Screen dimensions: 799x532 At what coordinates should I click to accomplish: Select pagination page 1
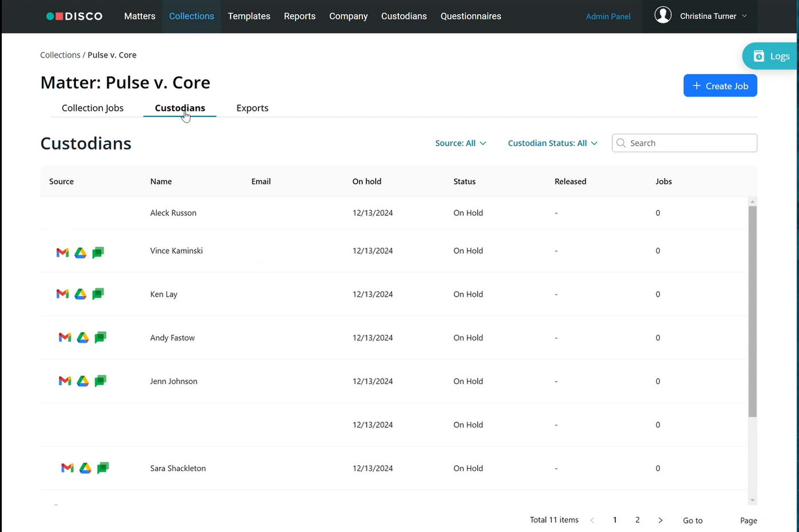click(615, 520)
